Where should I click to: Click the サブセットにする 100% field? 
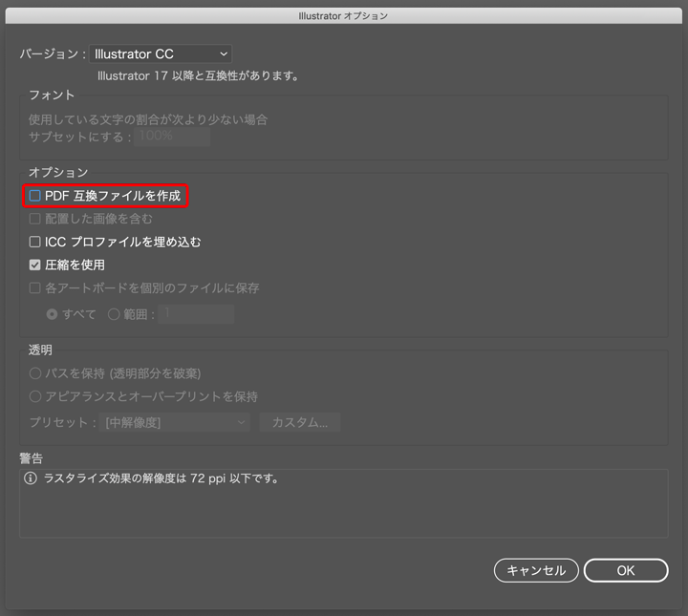pyautogui.click(x=172, y=137)
